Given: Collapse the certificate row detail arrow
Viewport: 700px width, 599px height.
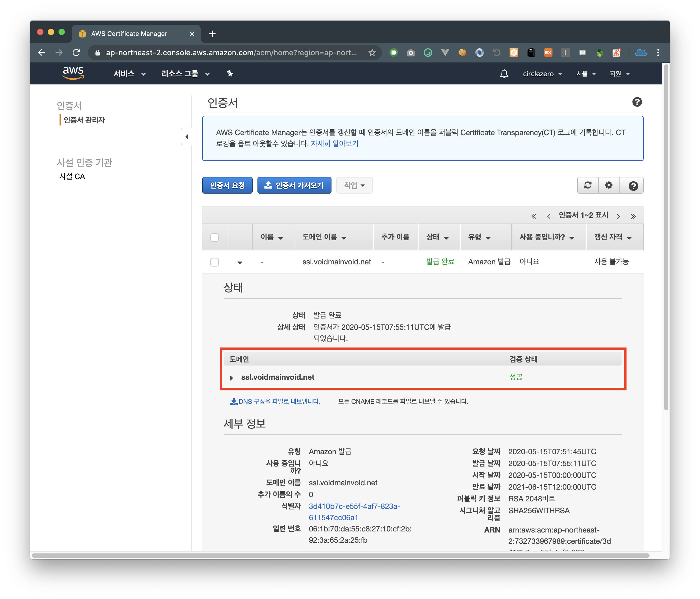Looking at the screenshot, I should [x=240, y=263].
